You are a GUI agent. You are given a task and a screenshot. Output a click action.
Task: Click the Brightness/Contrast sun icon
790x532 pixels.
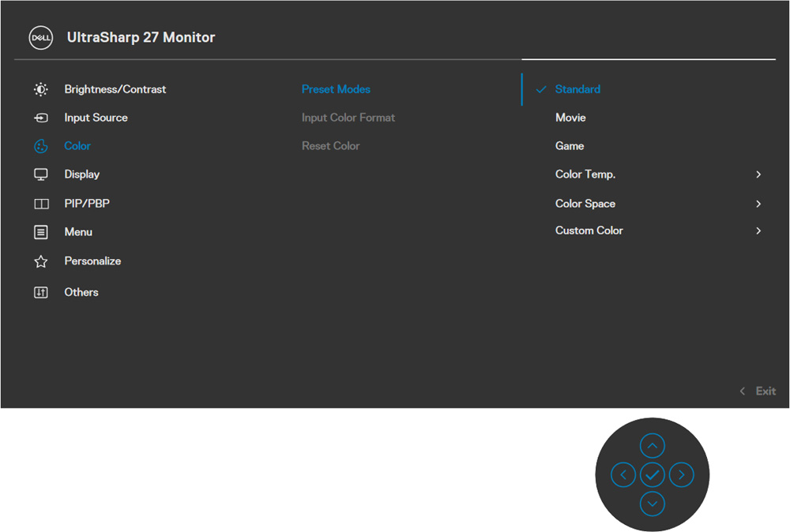coord(41,90)
